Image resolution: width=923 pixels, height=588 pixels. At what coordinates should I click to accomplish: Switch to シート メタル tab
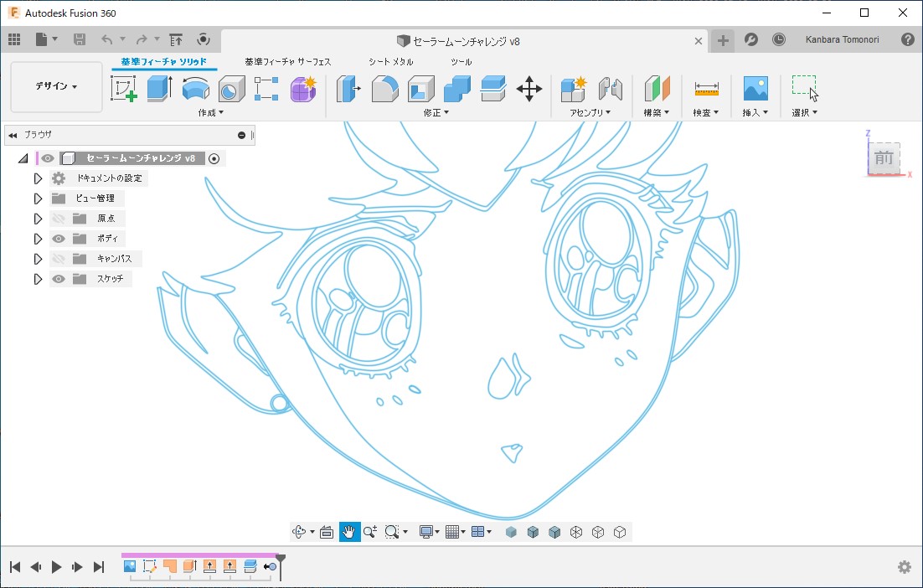(391, 62)
